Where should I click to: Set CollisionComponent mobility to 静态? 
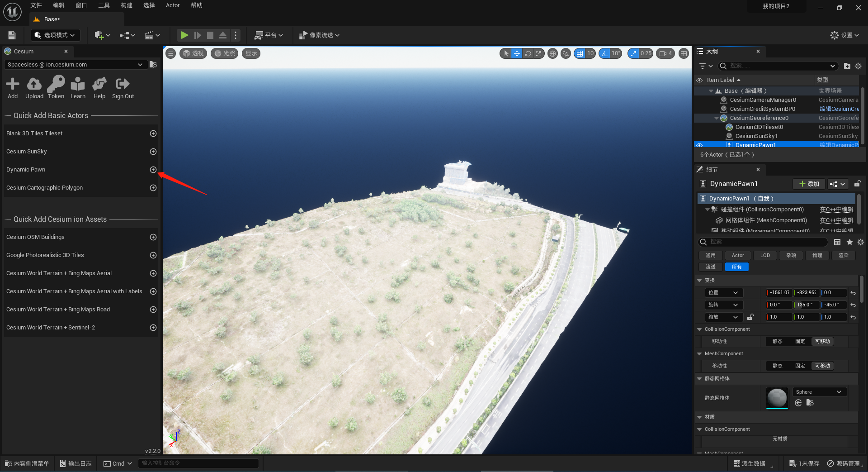click(x=778, y=342)
